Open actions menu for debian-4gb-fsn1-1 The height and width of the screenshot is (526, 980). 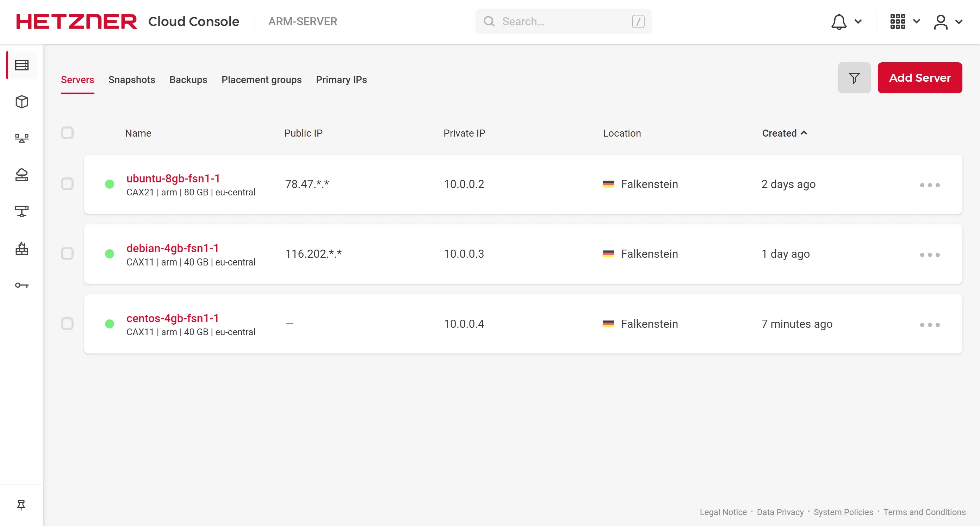click(x=930, y=255)
